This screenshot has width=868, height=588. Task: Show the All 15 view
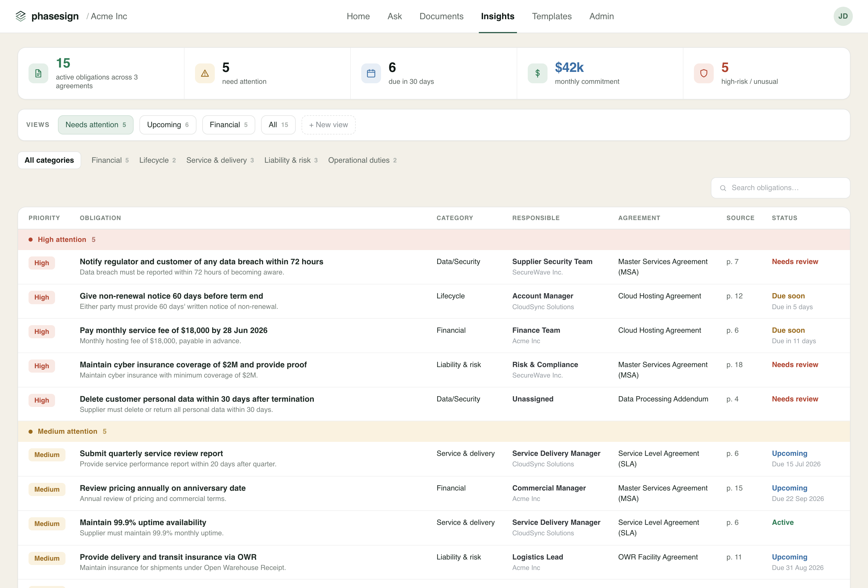pos(278,125)
